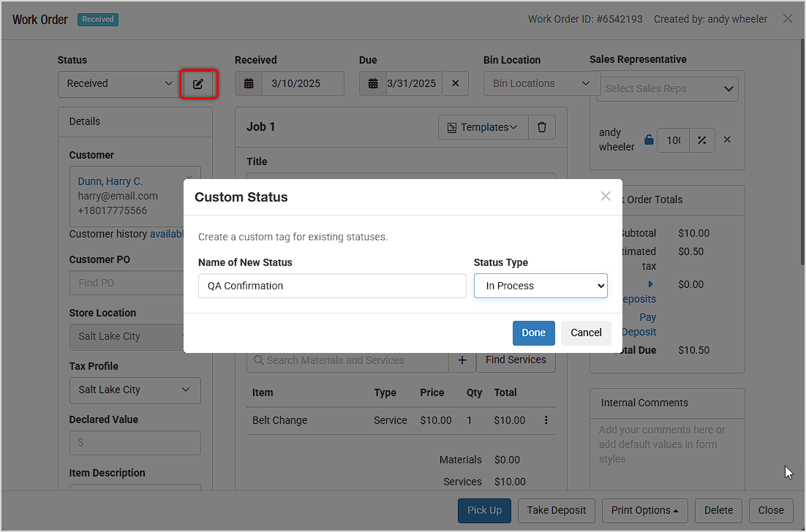Delete Job 1 using the trash icon
The width and height of the screenshot is (806, 532).
tap(541, 126)
